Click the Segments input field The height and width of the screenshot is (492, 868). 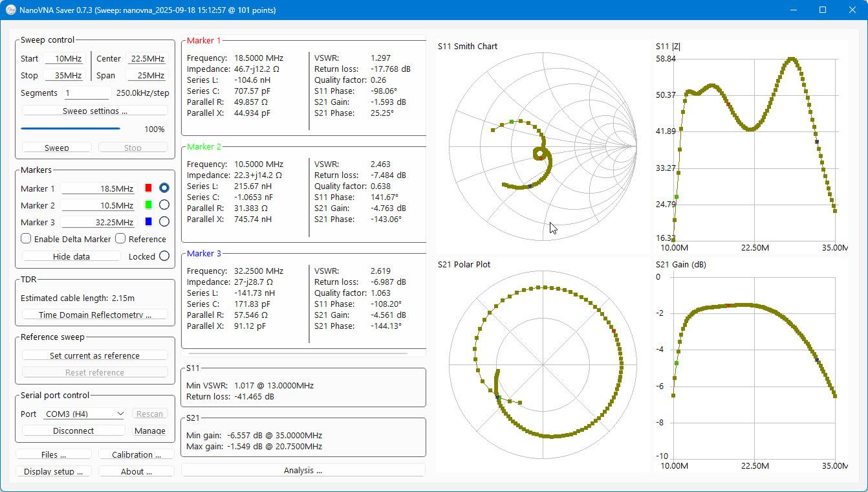pos(86,93)
